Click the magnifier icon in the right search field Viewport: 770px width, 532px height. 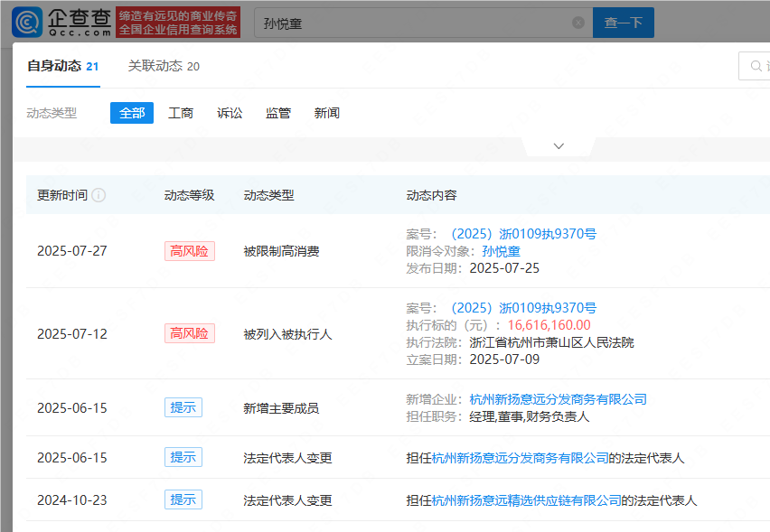click(x=756, y=66)
